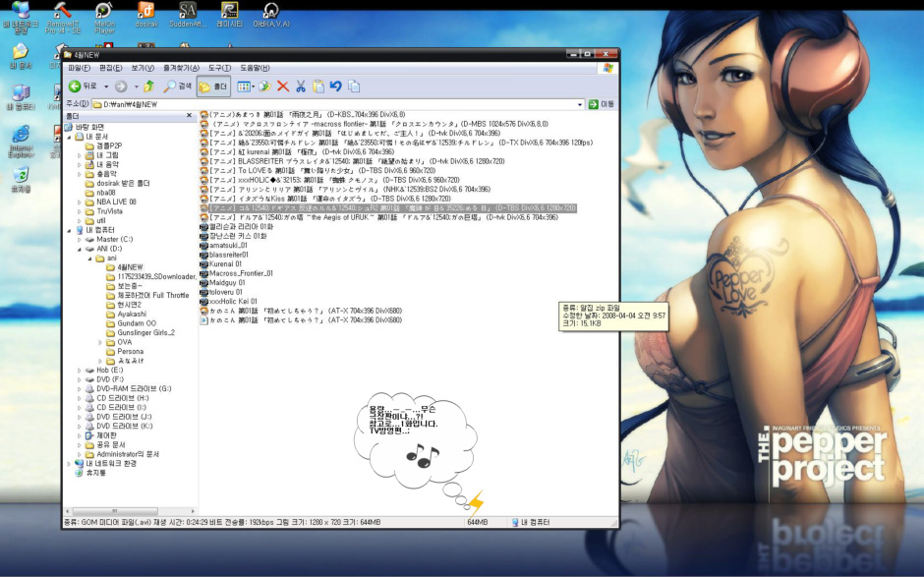Click the blue Undo arrow icon
The width and height of the screenshot is (924, 577).
(336, 87)
